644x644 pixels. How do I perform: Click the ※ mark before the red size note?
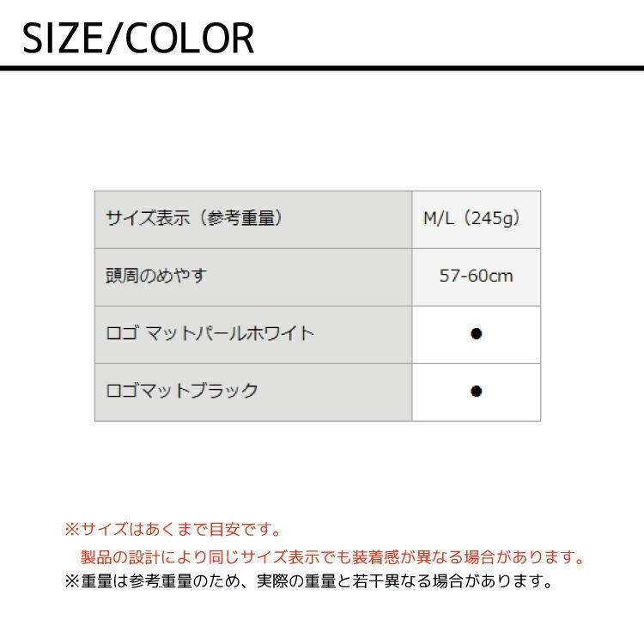tap(72, 530)
